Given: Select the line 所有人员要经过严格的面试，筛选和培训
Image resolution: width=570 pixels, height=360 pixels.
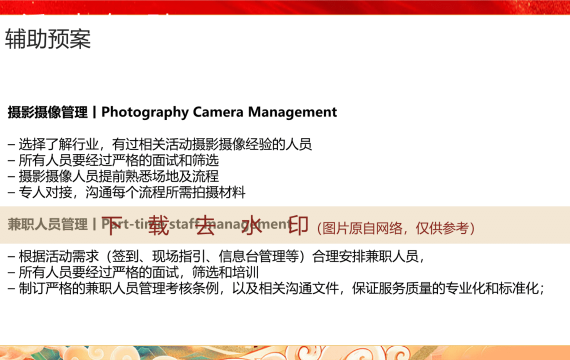Looking at the screenshot, I should coord(133,272).
